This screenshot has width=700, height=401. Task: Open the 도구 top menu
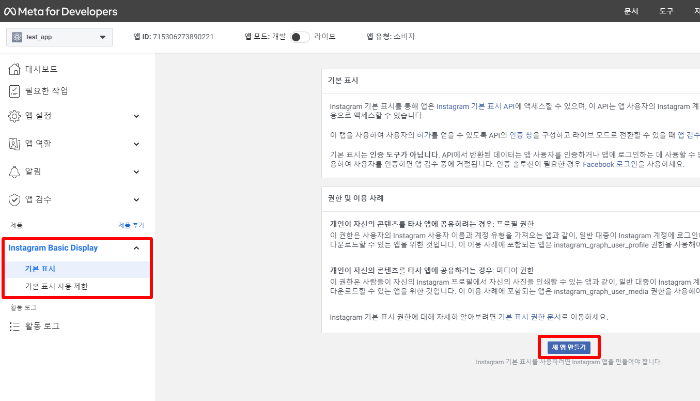[666, 11]
